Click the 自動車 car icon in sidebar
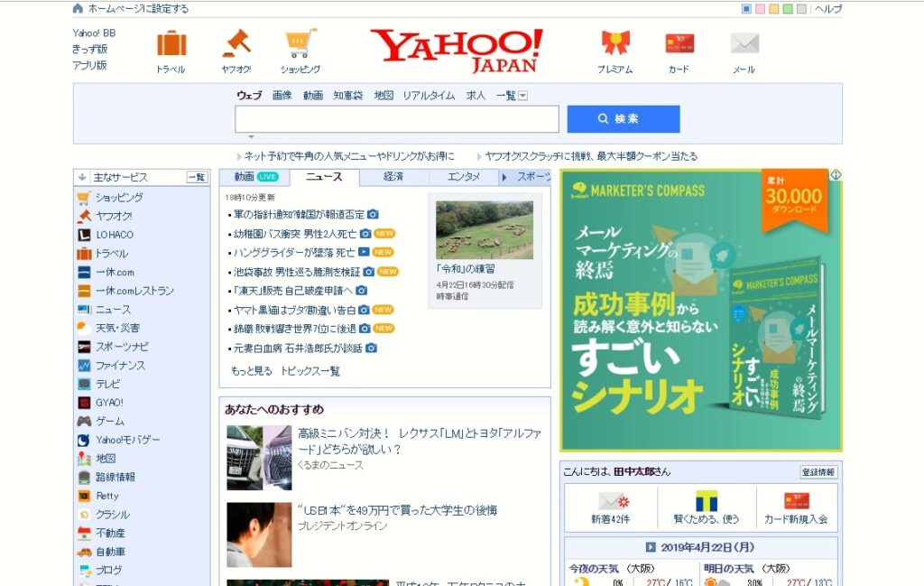This screenshot has width=924, height=586. coord(84,553)
